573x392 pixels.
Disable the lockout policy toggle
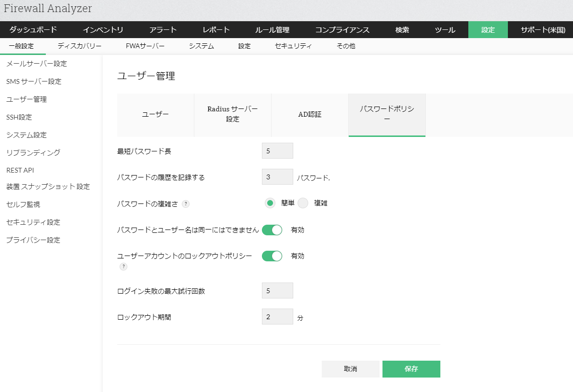(x=272, y=256)
